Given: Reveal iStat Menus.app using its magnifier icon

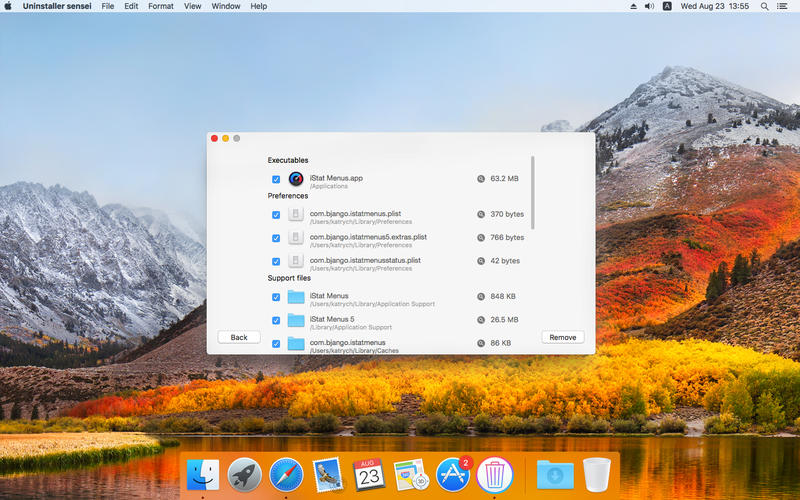Looking at the screenshot, I should pos(481,179).
